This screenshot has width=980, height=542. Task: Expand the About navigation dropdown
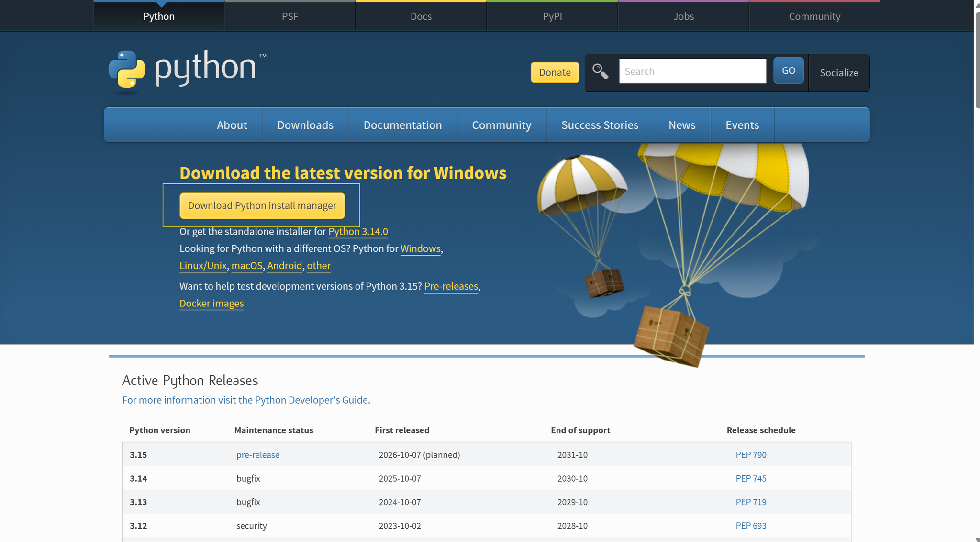tap(232, 125)
